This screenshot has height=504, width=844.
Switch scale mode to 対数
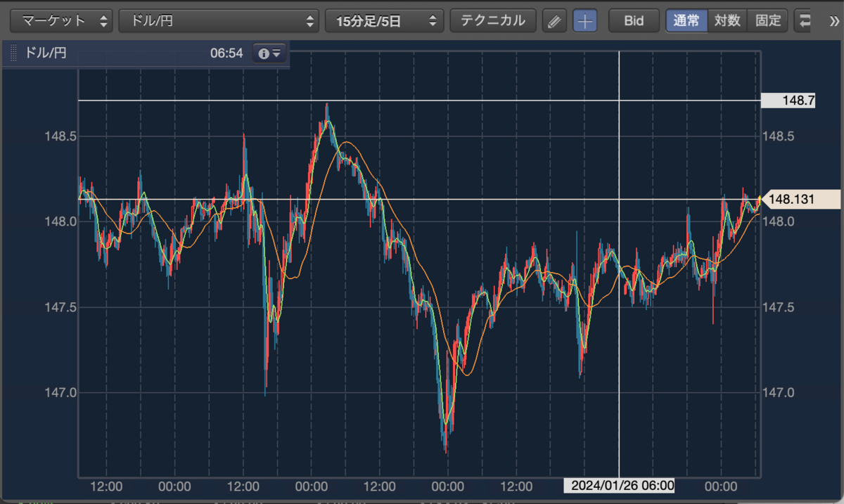[727, 20]
